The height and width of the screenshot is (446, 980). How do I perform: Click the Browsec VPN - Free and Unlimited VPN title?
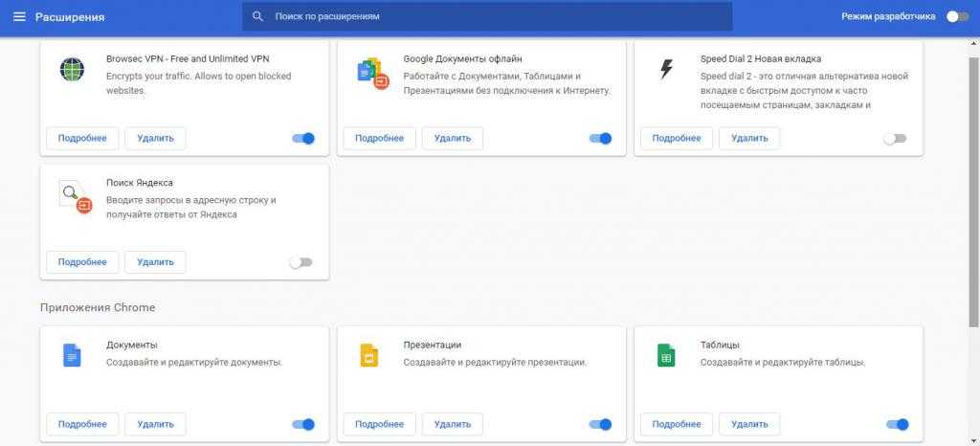click(x=188, y=58)
